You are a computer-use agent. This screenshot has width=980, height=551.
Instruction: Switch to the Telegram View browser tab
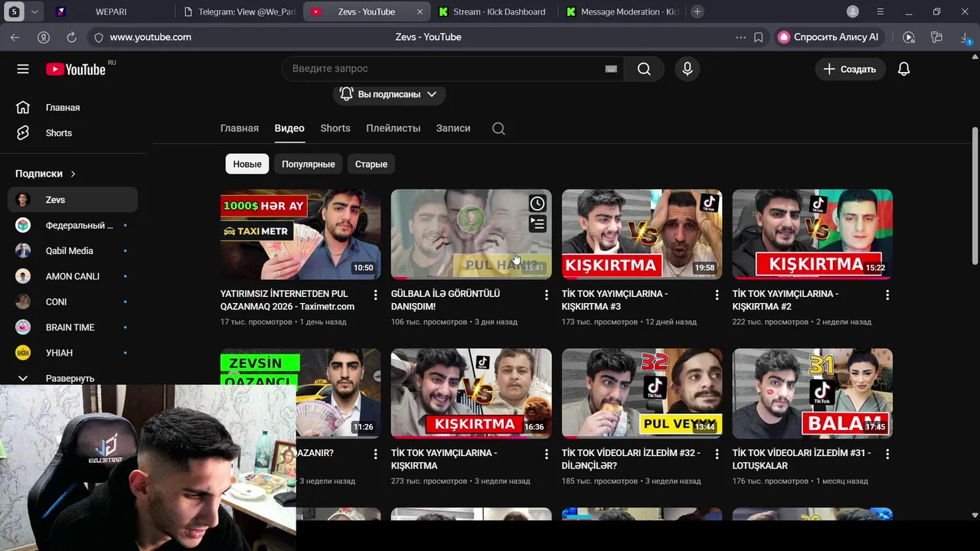[239, 11]
